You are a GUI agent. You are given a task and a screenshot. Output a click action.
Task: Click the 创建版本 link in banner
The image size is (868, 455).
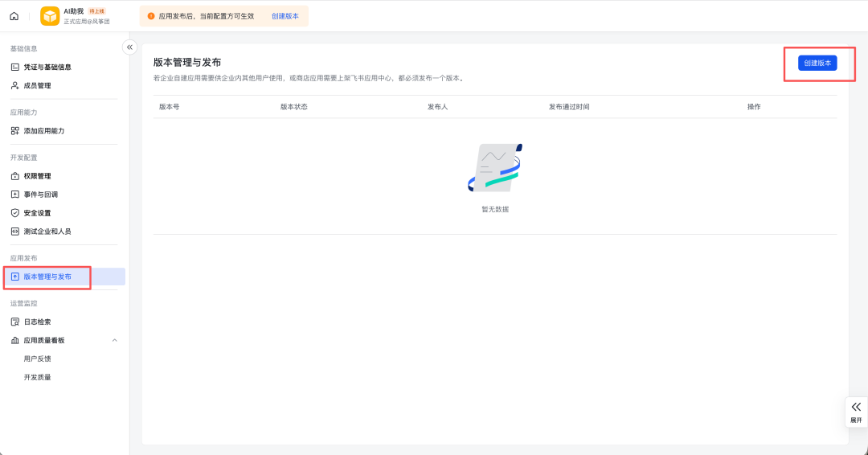(x=285, y=16)
